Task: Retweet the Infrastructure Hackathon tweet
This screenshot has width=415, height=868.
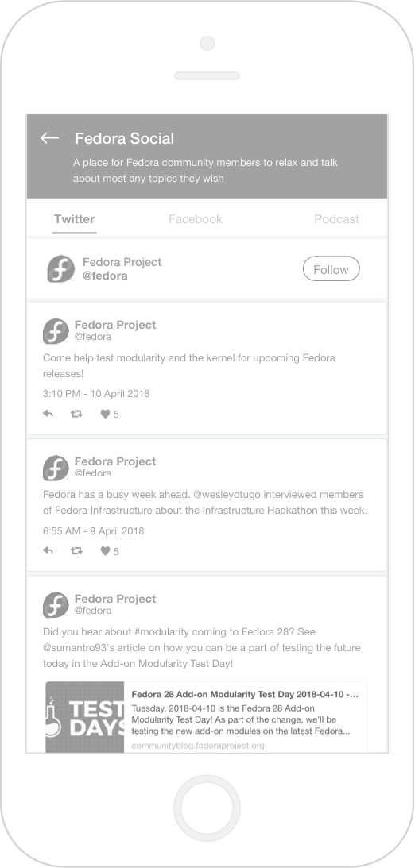Action: 76,551
